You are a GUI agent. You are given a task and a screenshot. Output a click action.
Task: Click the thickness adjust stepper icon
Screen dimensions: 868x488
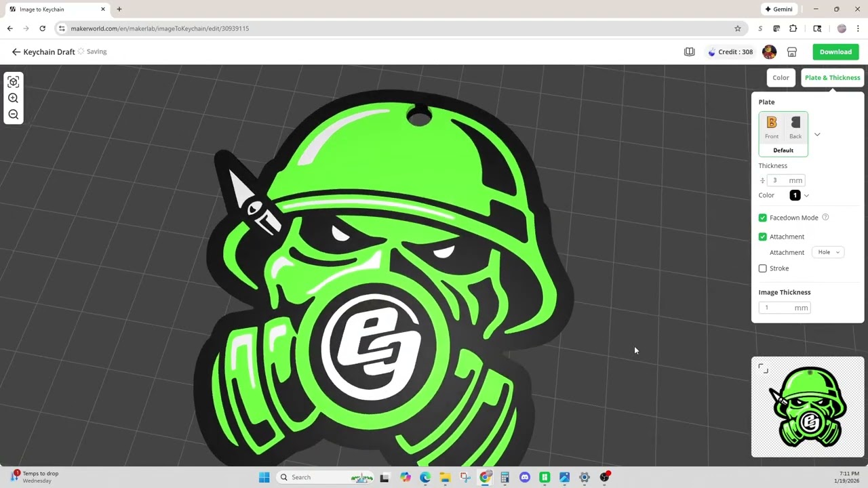coord(762,180)
